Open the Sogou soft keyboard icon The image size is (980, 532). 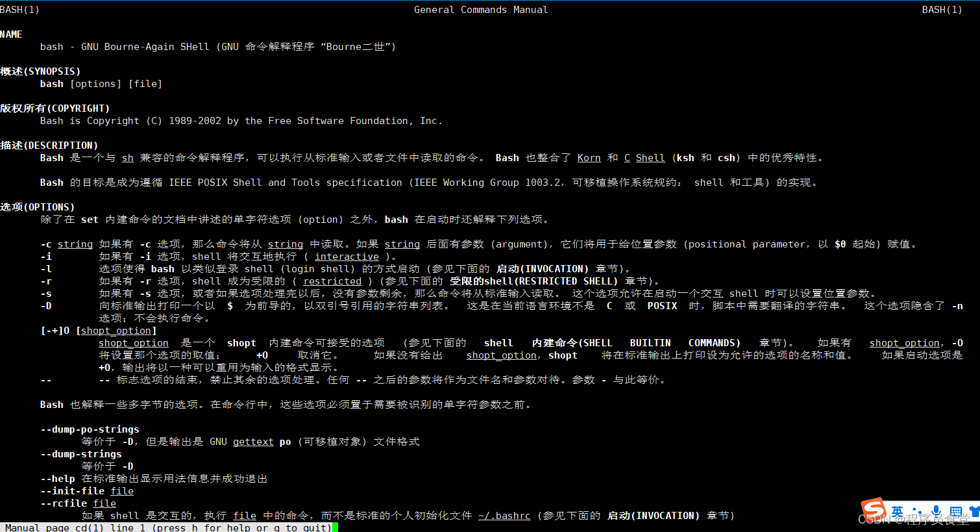click(956, 511)
